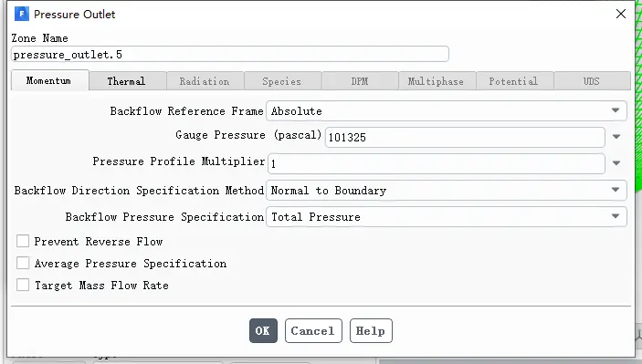
Task: Edit the Zone Name field
Action: coord(230,55)
